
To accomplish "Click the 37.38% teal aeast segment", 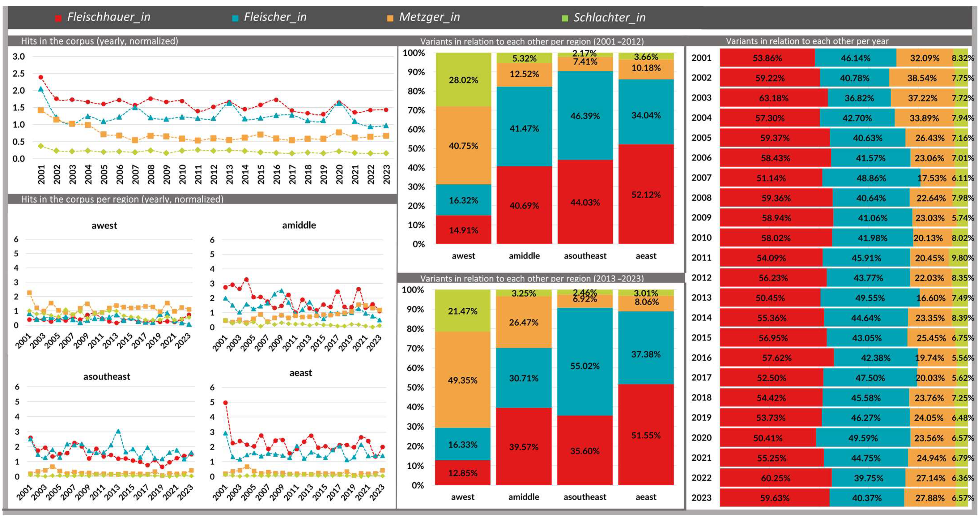I will pyautogui.click(x=646, y=348).
